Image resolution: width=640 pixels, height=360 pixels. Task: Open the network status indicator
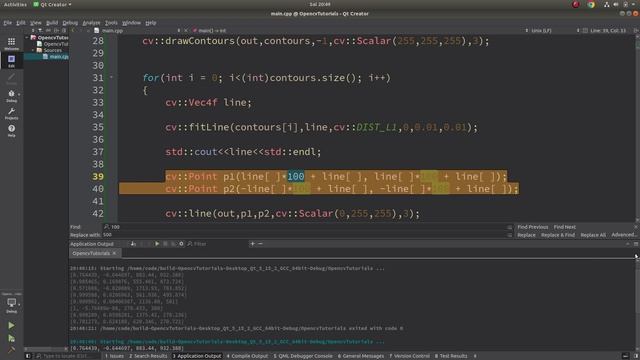click(607, 4)
